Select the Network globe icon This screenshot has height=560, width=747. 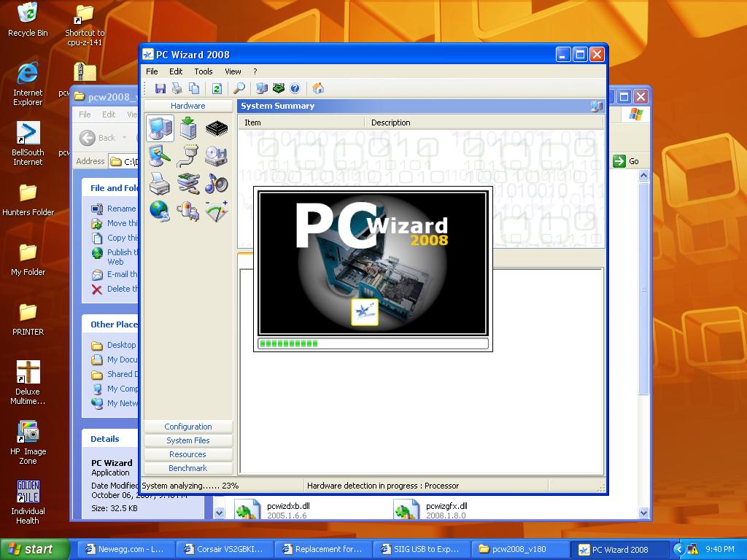[160, 211]
